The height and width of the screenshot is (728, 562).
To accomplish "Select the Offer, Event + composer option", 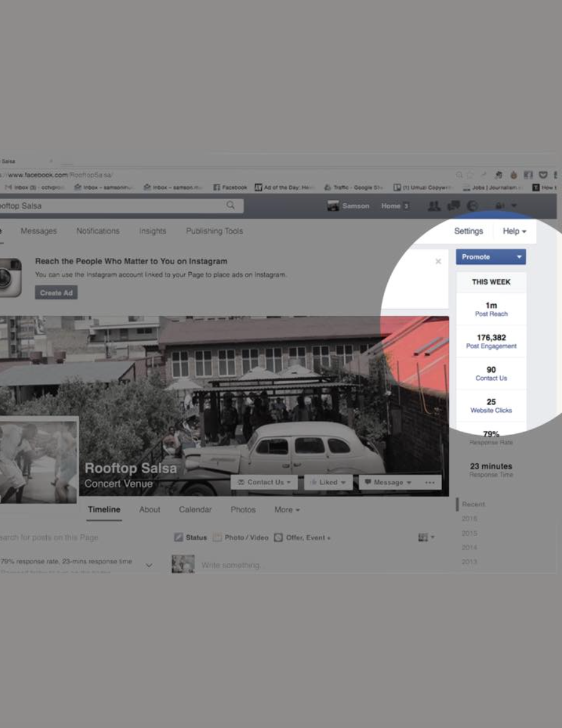I will [x=302, y=537].
